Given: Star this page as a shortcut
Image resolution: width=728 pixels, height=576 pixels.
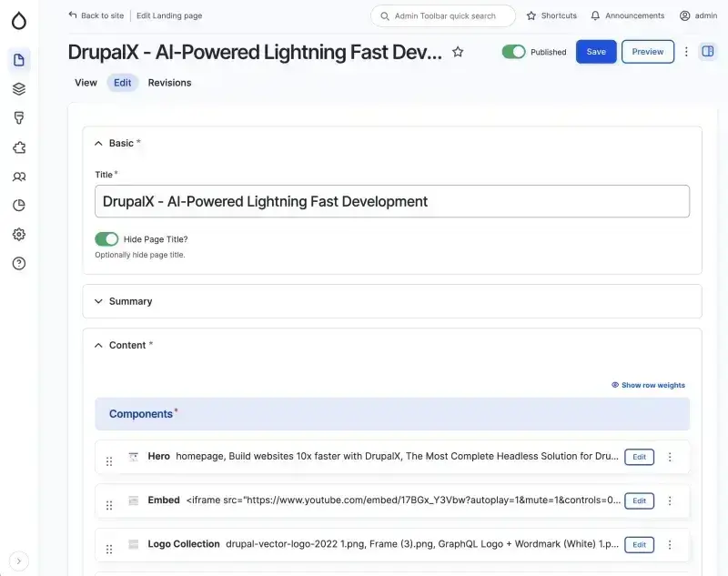Looking at the screenshot, I should pyautogui.click(x=458, y=53).
